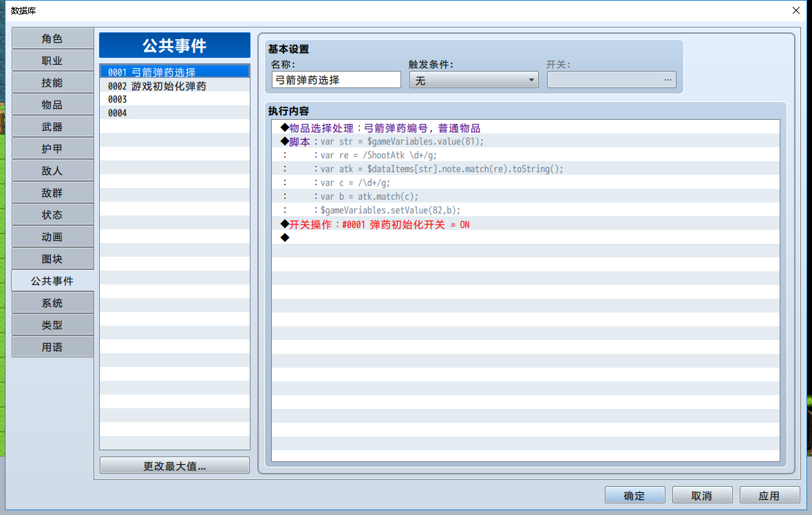The height and width of the screenshot is (515, 812).
Task: Open the 技能 tab
Action: tap(52, 83)
